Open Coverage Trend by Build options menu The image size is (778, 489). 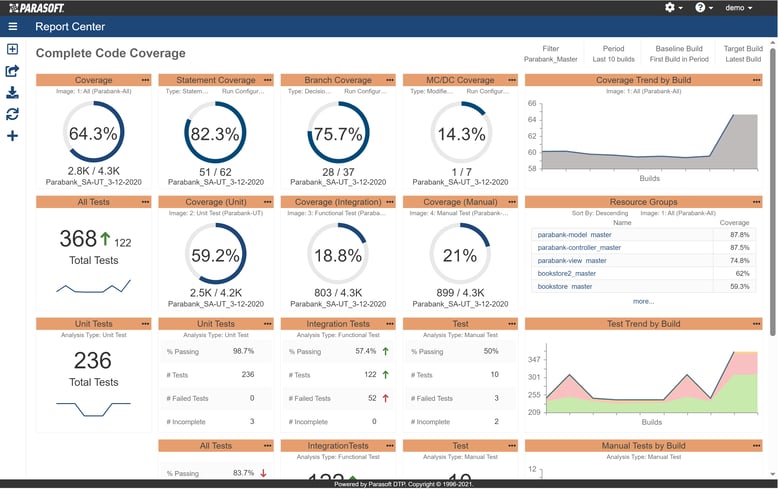(x=756, y=80)
